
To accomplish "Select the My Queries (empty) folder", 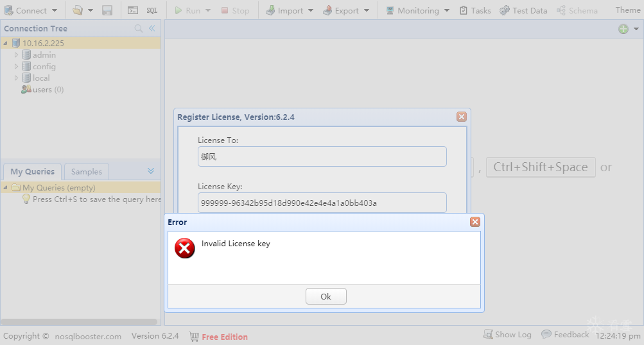I will point(58,187).
